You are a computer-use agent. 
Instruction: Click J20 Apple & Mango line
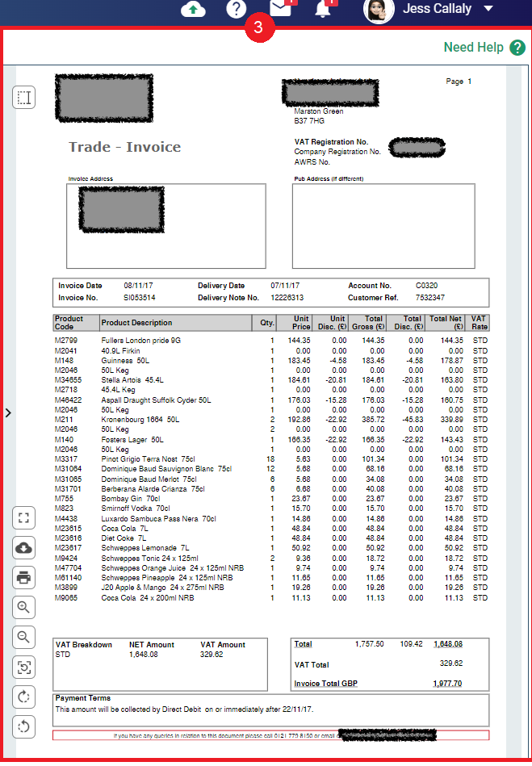coord(271,588)
